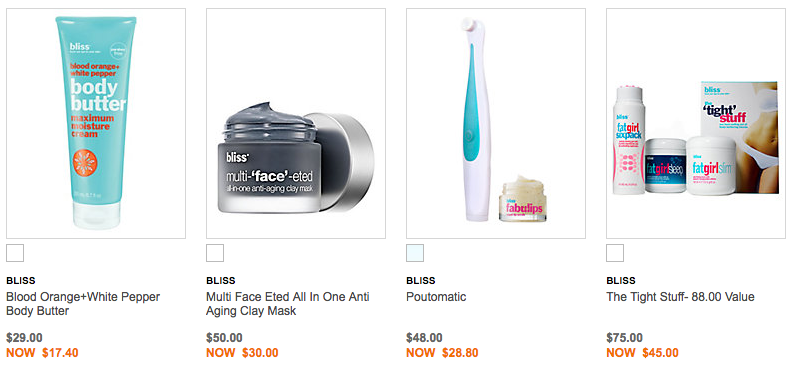The height and width of the screenshot is (379, 789).
Task: Open the Body Butter tube product image
Action: (x=96, y=123)
